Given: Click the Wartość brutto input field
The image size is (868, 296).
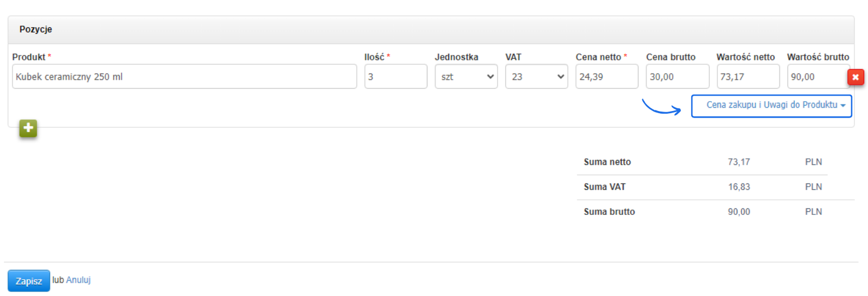Looking at the screenshot, I should click(x=816, y=77).
